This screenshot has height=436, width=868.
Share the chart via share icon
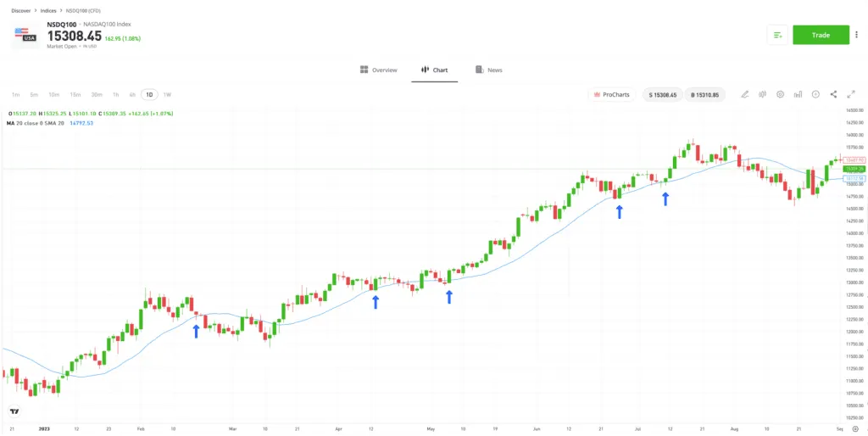833,95
